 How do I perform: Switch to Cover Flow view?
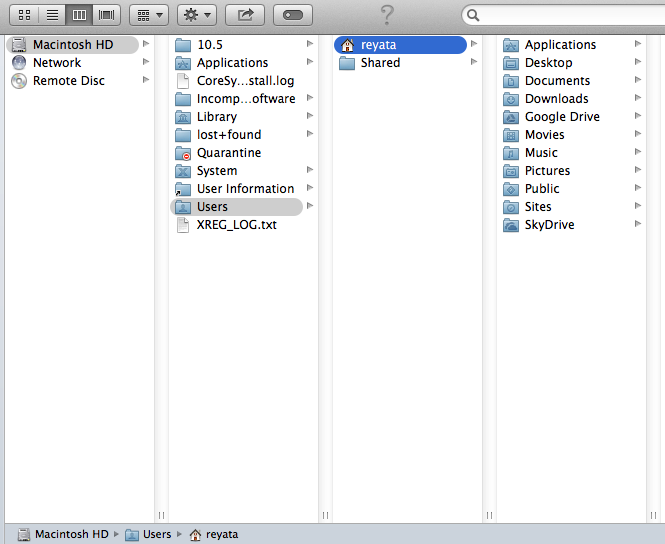click(x=106, y=15)
